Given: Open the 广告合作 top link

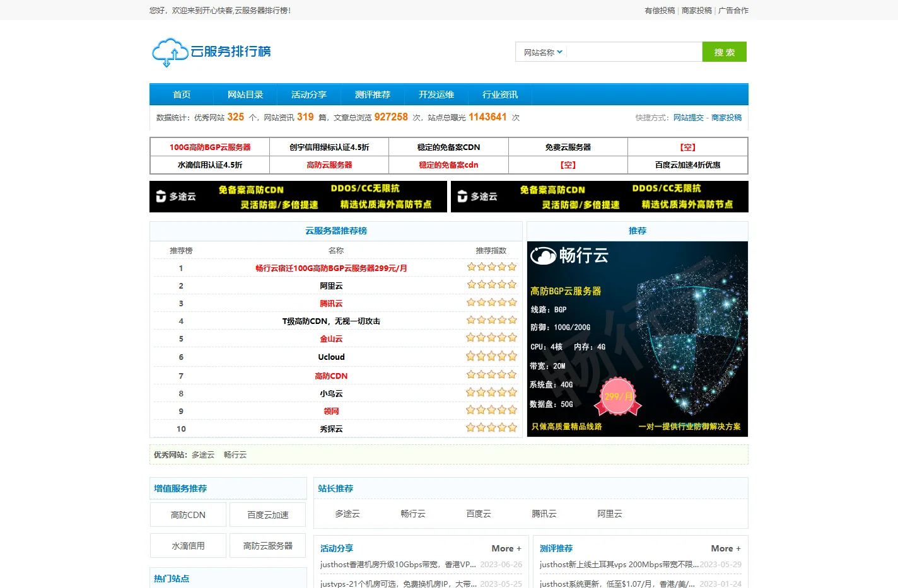Looking at the screenshot, I should click(x=733, y=11).
